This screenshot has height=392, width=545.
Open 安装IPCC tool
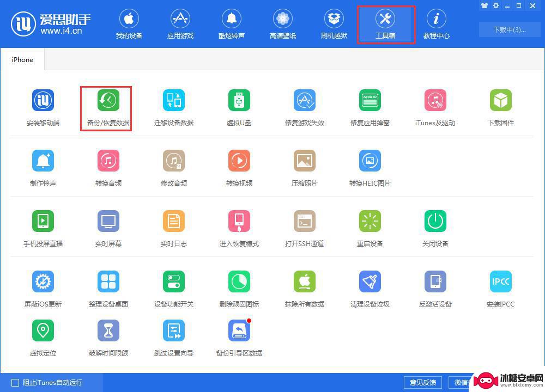click(500, 289)
